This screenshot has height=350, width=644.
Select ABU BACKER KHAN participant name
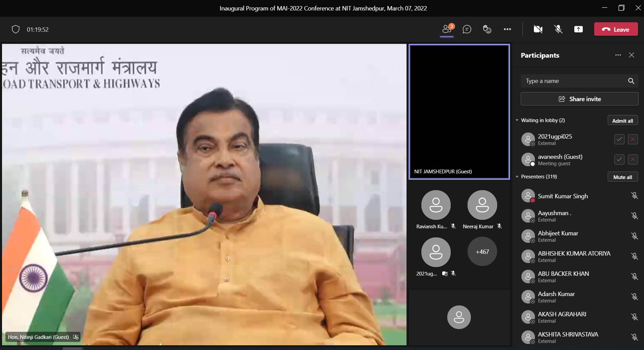click(x=563, y=273)
